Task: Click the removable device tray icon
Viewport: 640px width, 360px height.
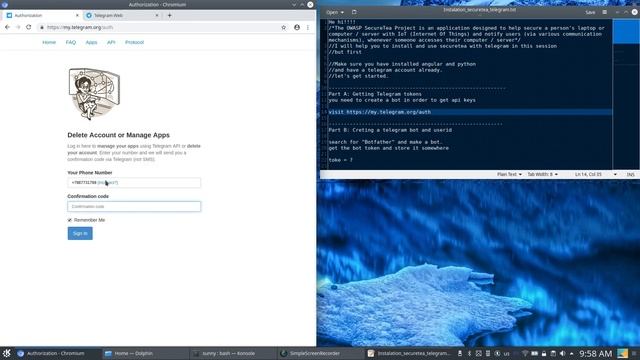Action: [460, 353]
